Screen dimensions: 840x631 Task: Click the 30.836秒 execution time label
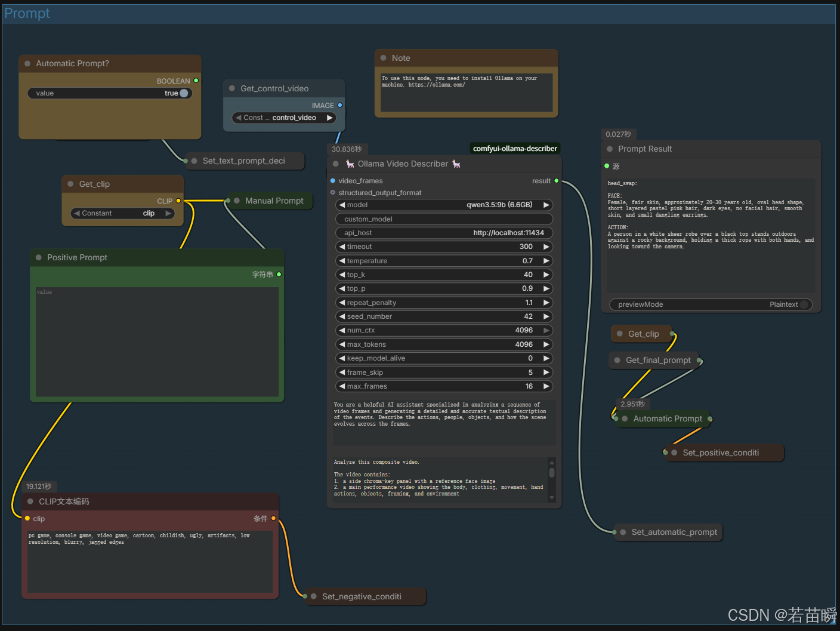pos(347,149)
